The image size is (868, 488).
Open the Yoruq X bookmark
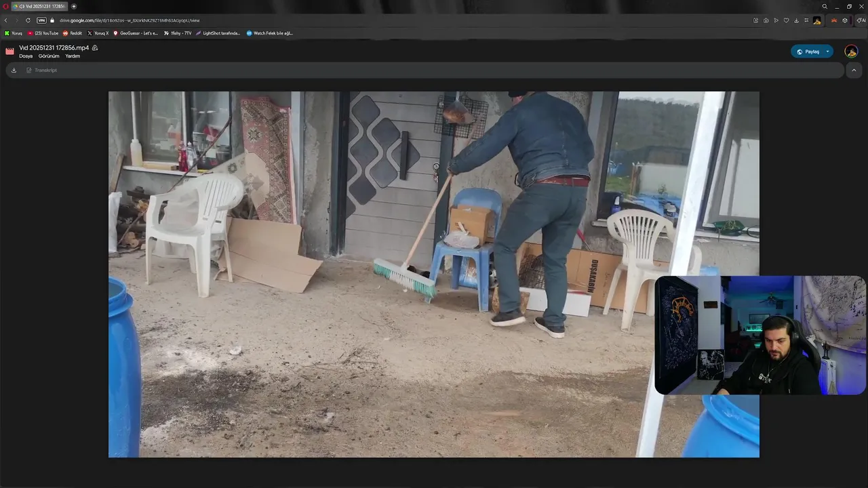(98, 33)
